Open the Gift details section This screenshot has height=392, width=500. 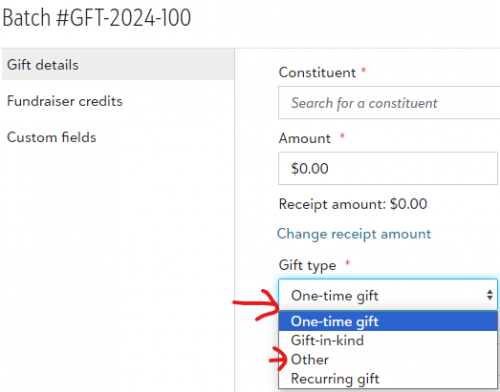tap(118, 65)
